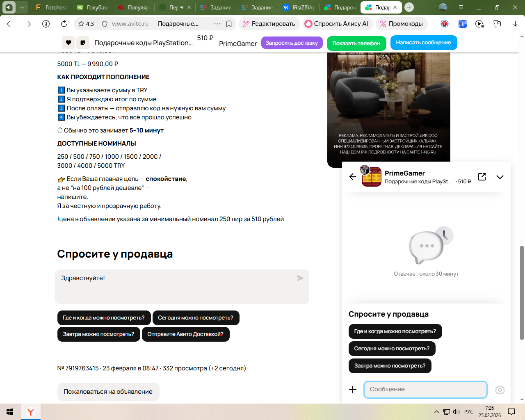Open a new browser tab
The height and width of the screenshot is (420, 525).
[x=409, y=7]
